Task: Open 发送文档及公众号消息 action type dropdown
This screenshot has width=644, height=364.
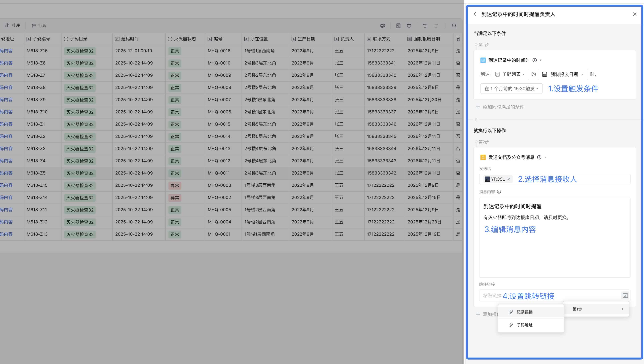Action: [545, 157]
